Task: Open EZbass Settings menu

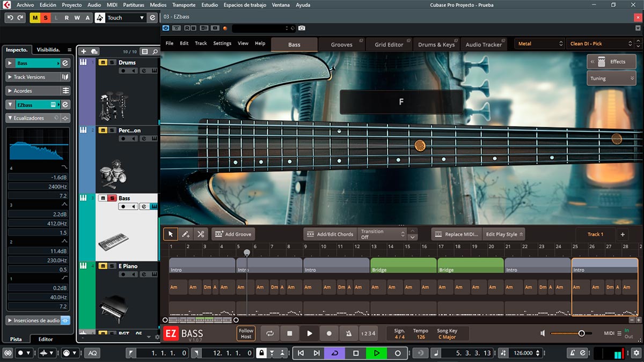Action: click(222, 43)
